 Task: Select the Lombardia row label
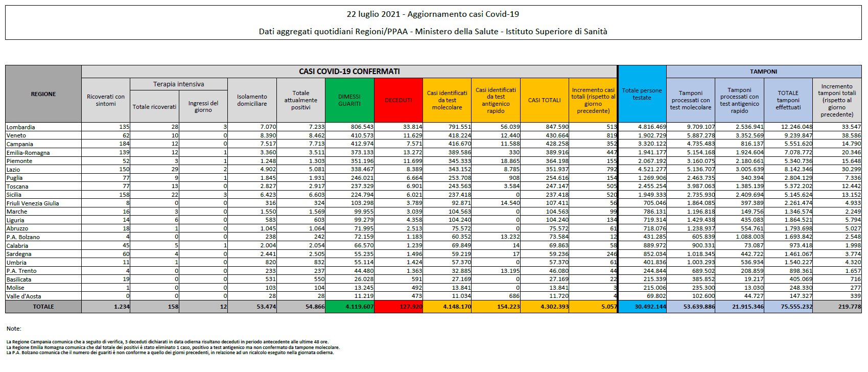(21, 127)
